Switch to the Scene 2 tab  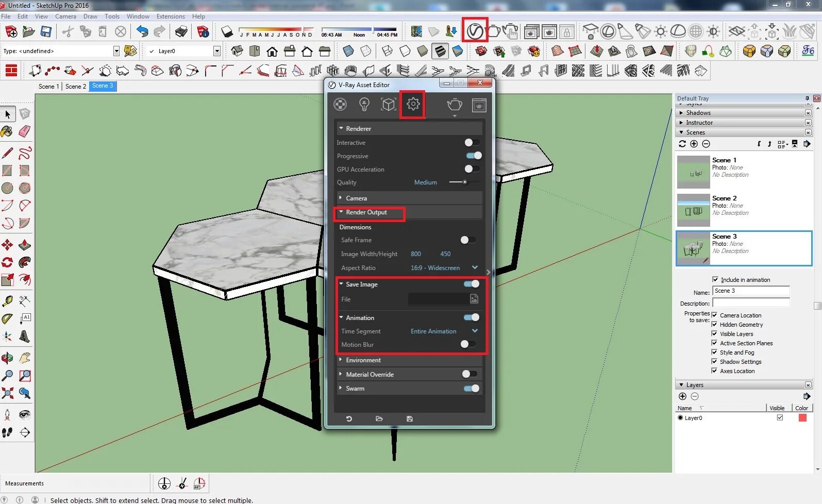coord(76,86)
